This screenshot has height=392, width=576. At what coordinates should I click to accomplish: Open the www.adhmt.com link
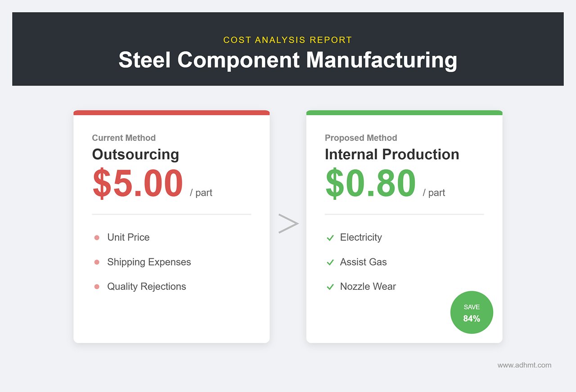pyautogui.click(x=524, y=365)
